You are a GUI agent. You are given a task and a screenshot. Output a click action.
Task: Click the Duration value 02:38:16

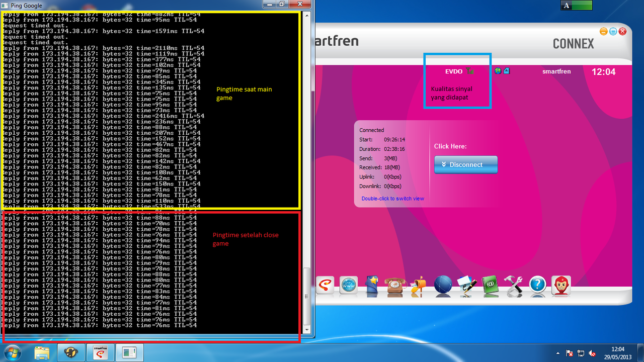point(394,149)
